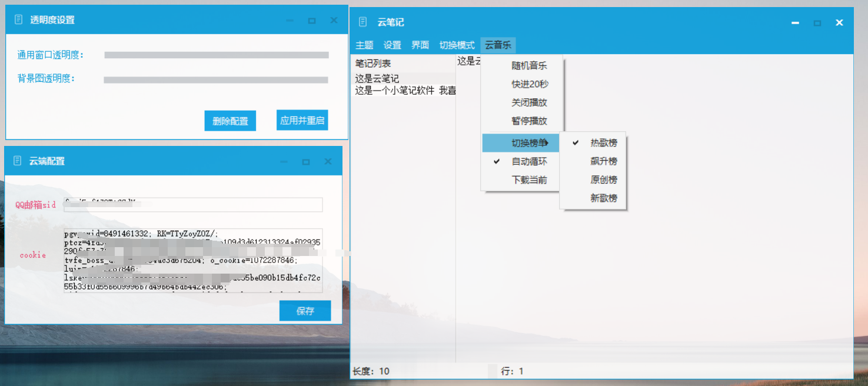
Task: Click the 云端配置 window icon
Action: [16, 161]
